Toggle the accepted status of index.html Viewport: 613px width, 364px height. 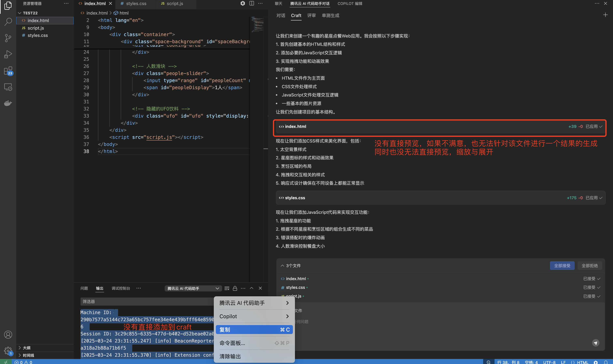(x=592, y=279)
